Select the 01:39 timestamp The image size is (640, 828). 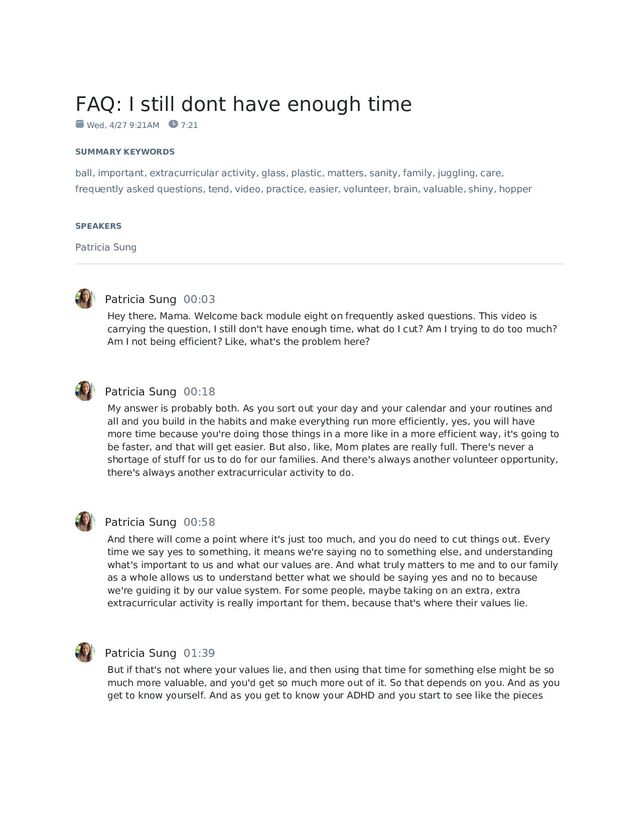[x=199, y=653]
